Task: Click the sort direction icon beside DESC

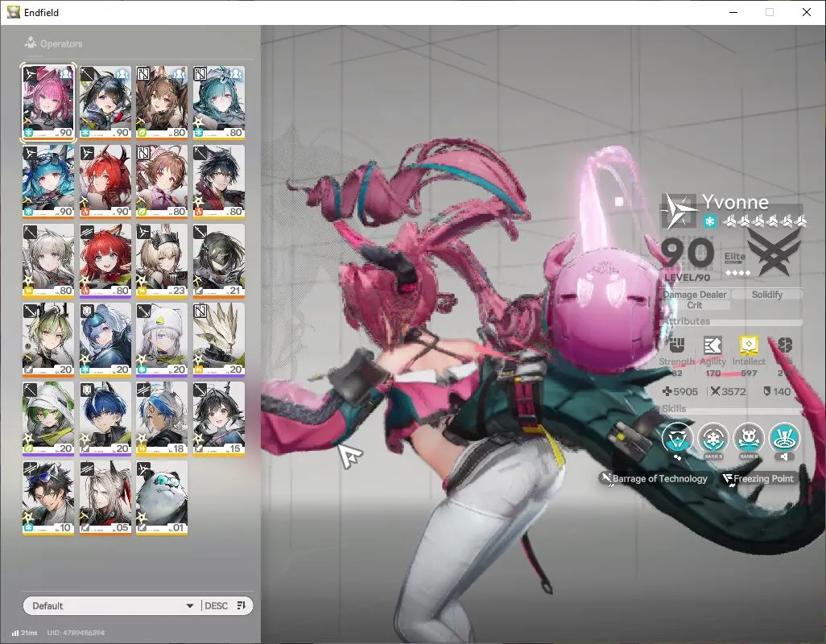Action: click(x=242, y=605)
